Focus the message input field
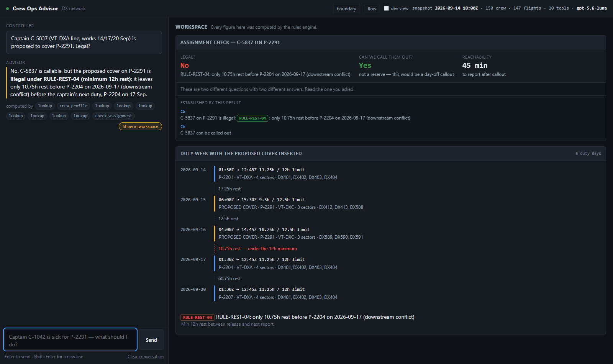Image resolution: width=613 pixels, height=364 pixels. click(x=70, y=339)
